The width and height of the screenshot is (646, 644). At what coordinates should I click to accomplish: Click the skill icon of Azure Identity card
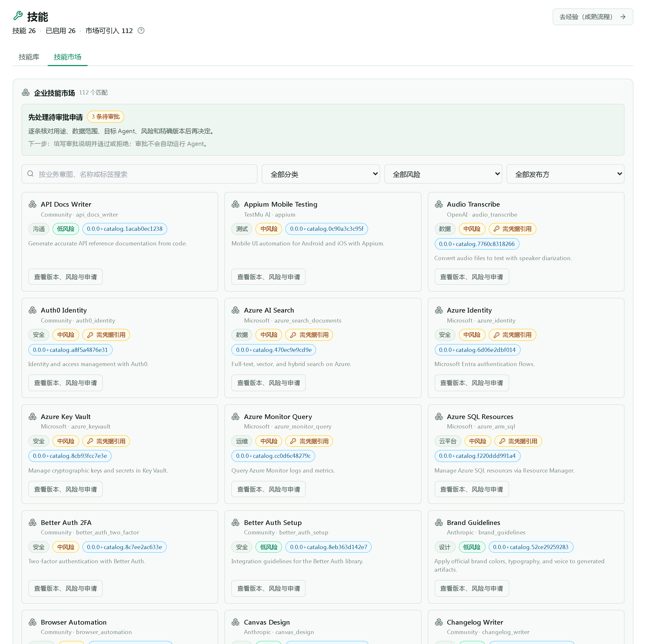tap(439, 310)
